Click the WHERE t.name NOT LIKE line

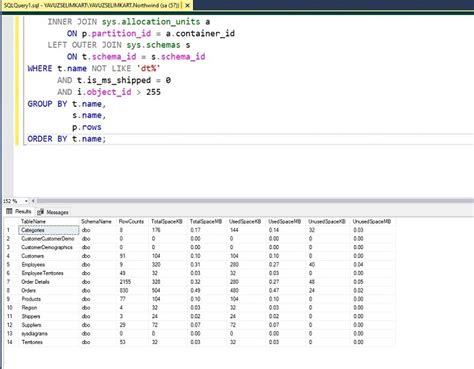pyautogui.click(x=94, y=69)
